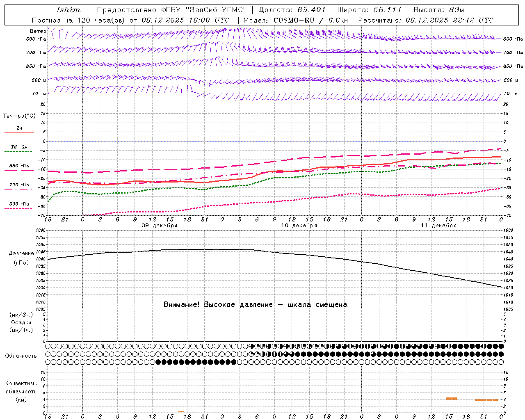Click "Рассчитано: 08.12.2025 22:42 UTC" timestamp
Viewport: 525px width, 420px height.
coord(426,20)
